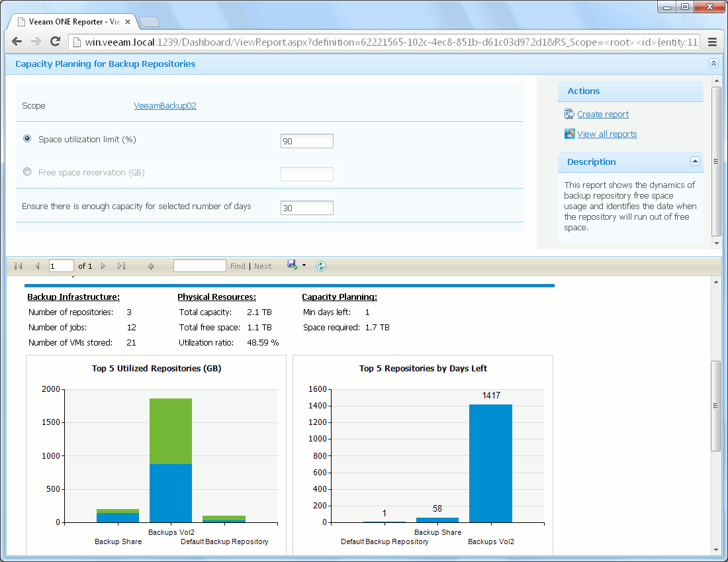
Task: Click the back to parent report arrow
Action: pos(150,266)
